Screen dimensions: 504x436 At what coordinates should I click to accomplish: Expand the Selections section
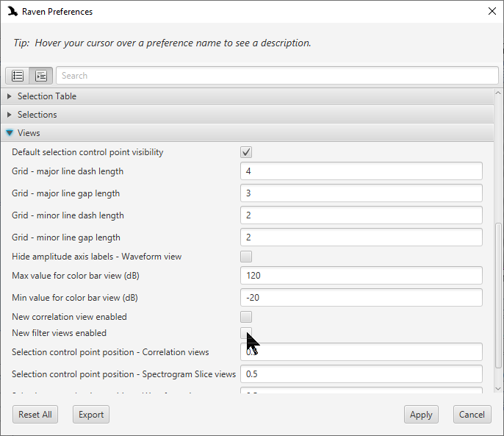[247, 115]
